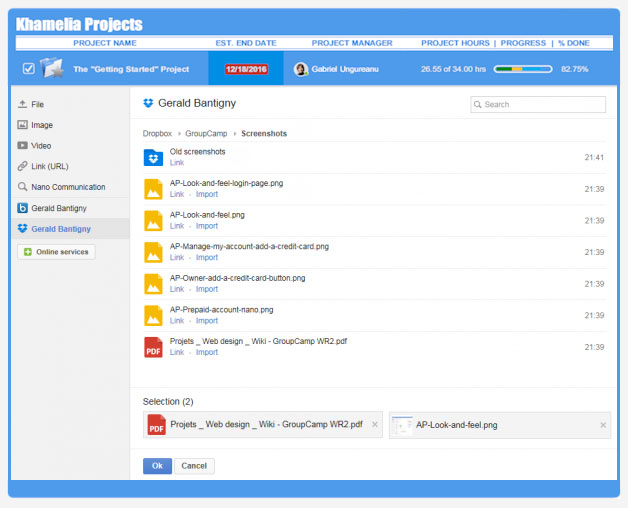Screen dimensions: 628x508
Task: Click the 26.55 of 34.00 hrs value
Action: pyautogui.click(x=453, y=69)
